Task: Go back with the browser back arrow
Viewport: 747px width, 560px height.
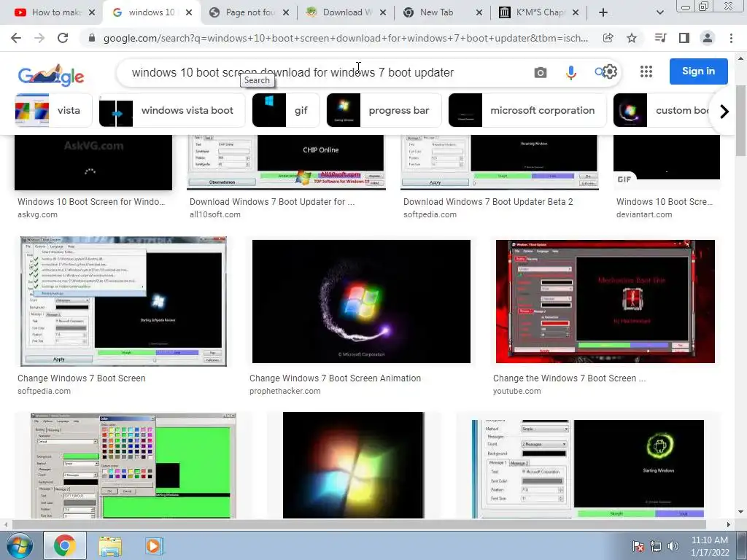Action: (x=16, y=38)
